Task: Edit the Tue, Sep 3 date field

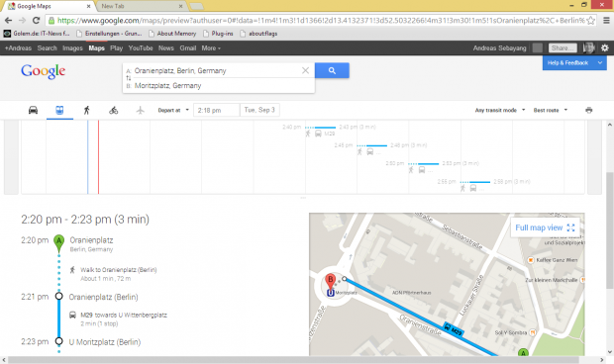Action: click(259, 110)
